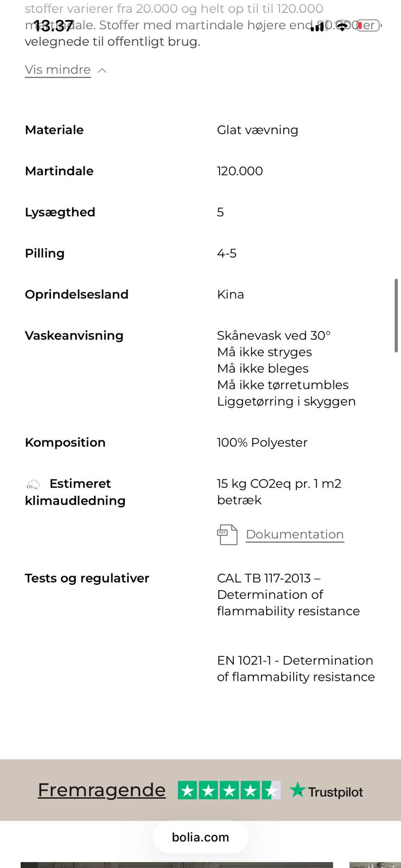Open the left product image at bottom
The width and height of the screenshot is (401, 868).
point(176,865)
